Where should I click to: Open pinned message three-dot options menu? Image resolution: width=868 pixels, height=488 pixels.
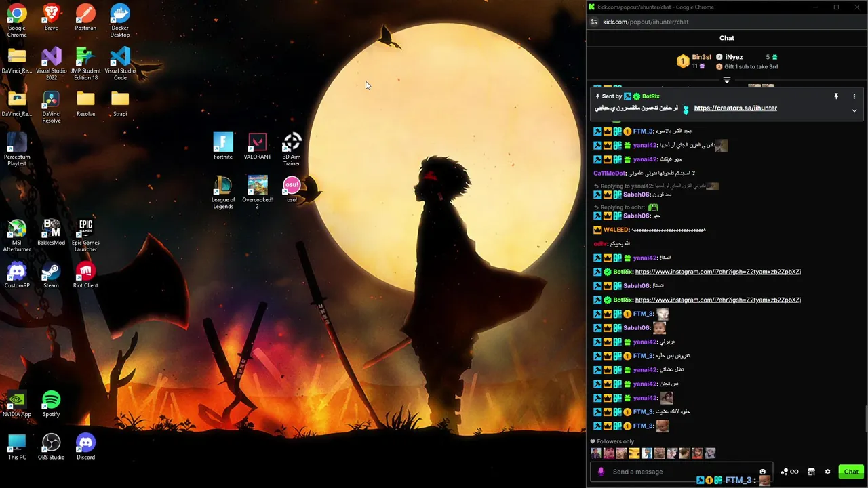[x=854, y=96]
